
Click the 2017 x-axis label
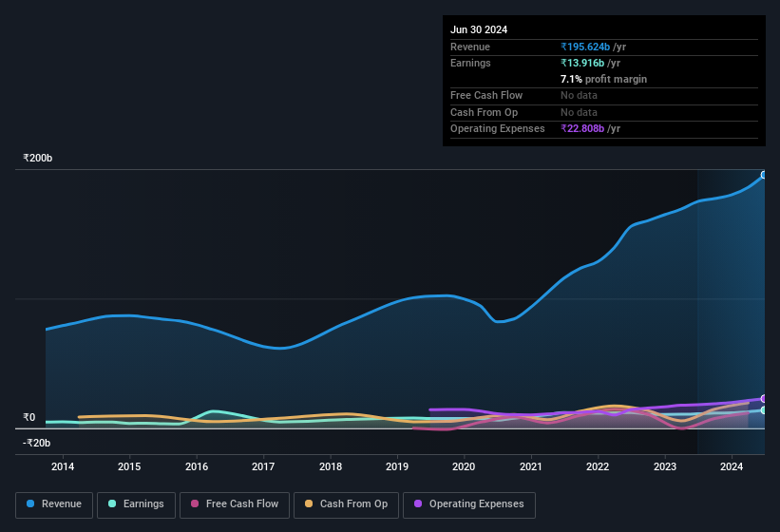coord(263,466)
